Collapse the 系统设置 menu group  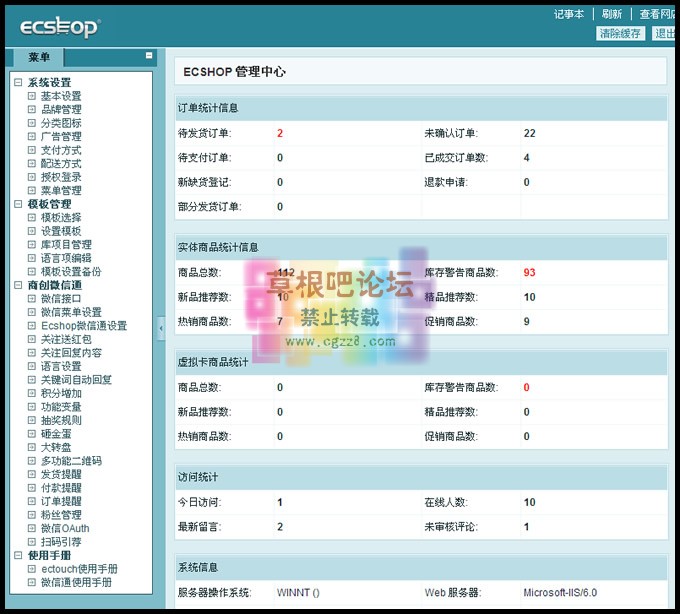coord(18,82)
